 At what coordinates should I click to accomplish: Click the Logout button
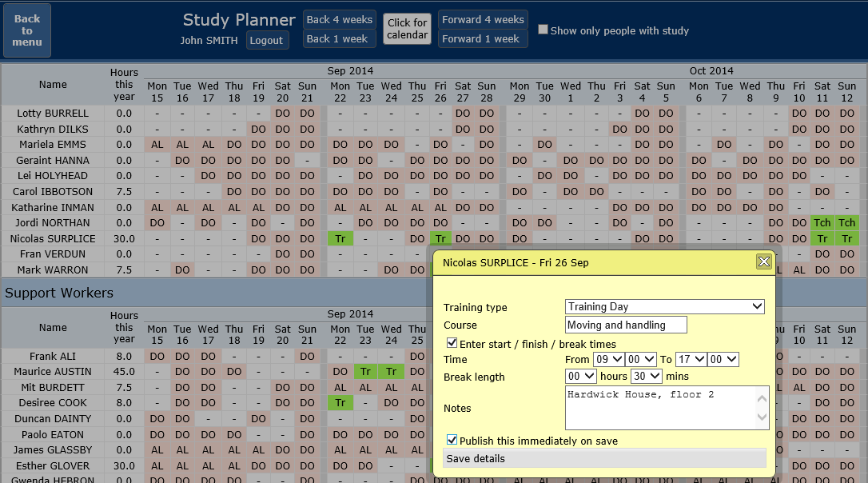(x=266, y=41)
